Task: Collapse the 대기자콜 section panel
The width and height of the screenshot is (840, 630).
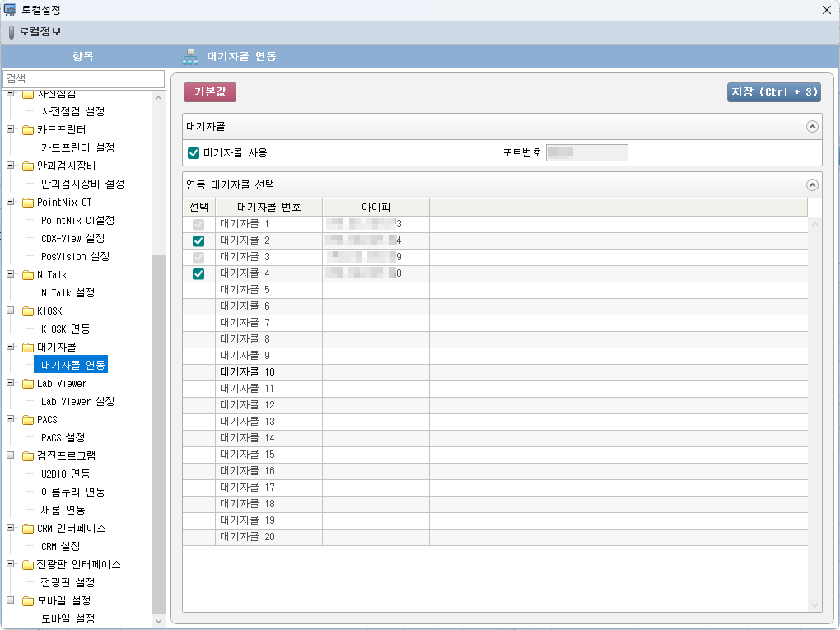Action: pyautogui.click(x=812, y=127)
